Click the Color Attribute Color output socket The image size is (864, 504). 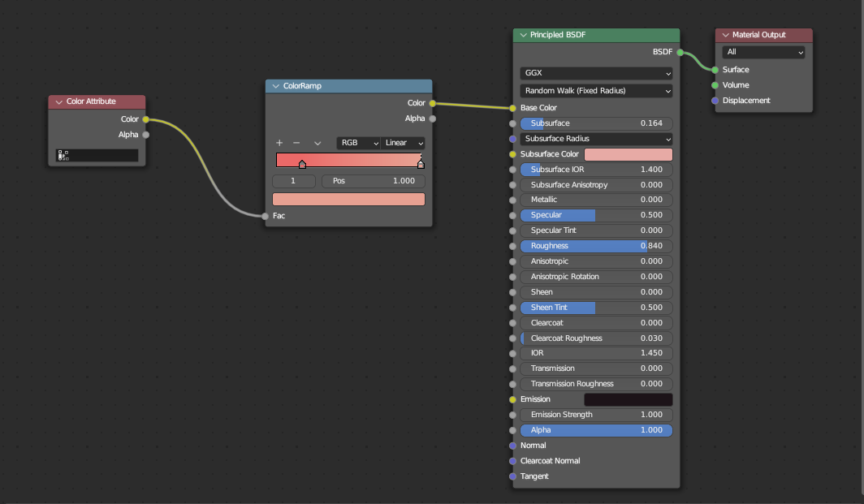145,119
